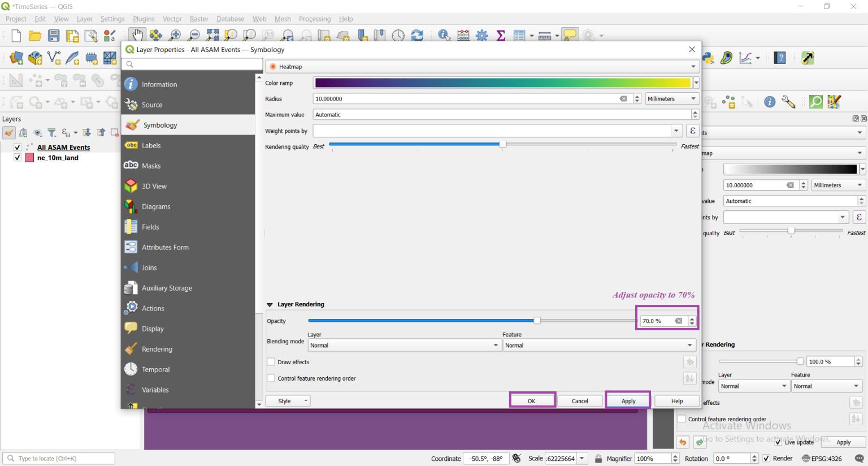Open the Vector menu
The image size is (868, 466).
point(172,19)
